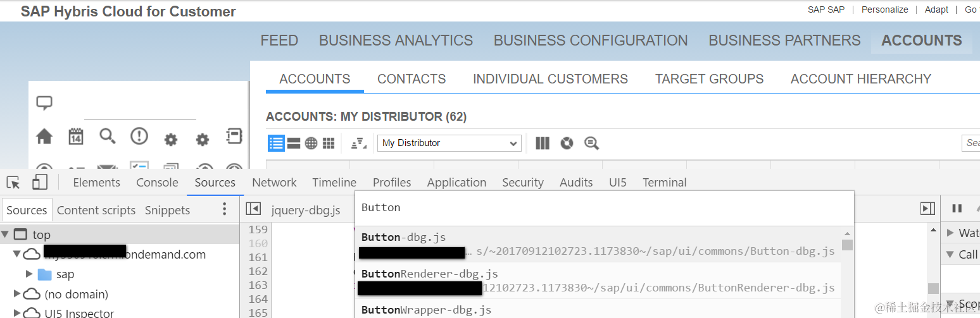980x318 pixels.
Task: Expand the UI5 Inspector node
Action: point(17,313)
